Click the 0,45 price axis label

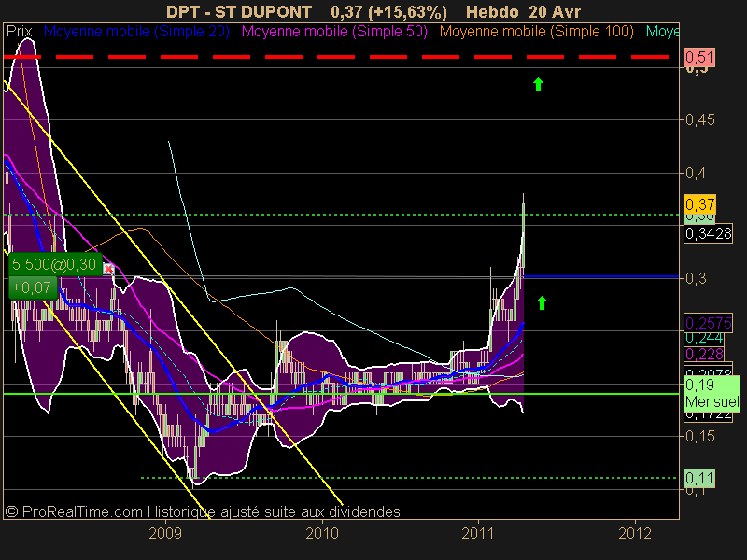[699, 120]
